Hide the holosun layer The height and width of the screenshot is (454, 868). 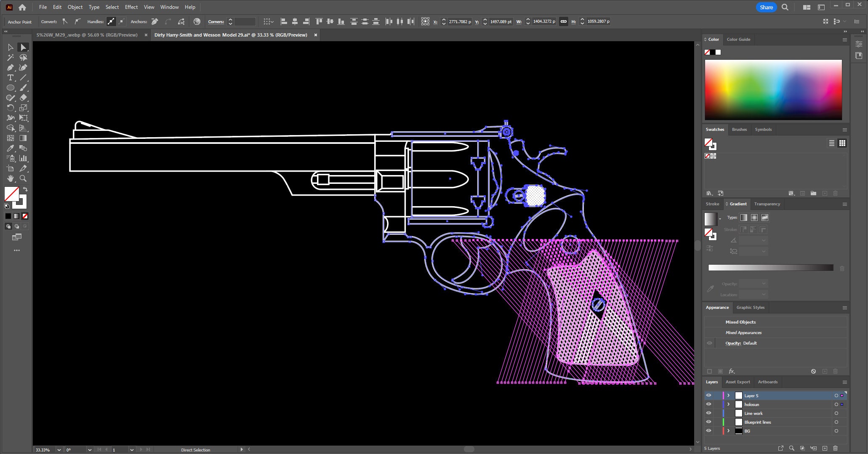click(x=708, y=404)
